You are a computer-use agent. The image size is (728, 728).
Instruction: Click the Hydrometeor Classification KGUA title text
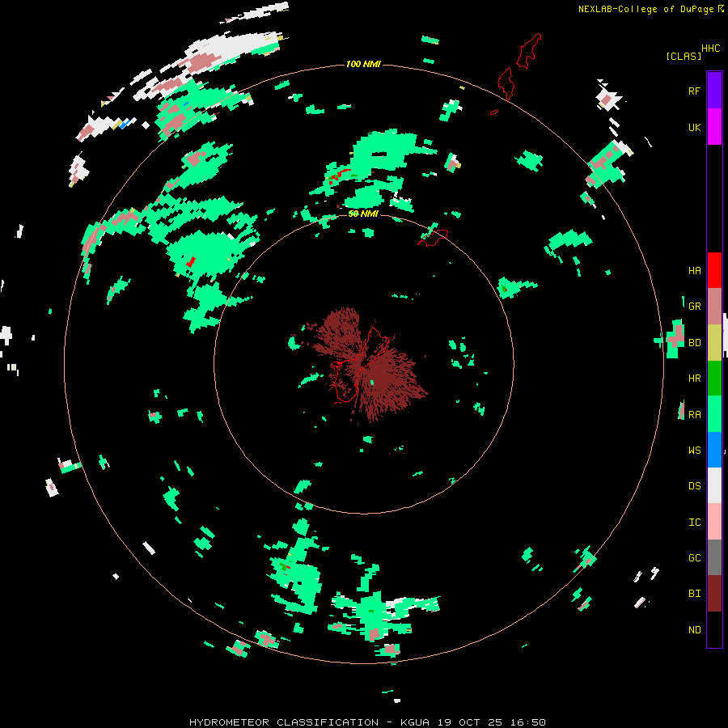(x=367, y=722)
